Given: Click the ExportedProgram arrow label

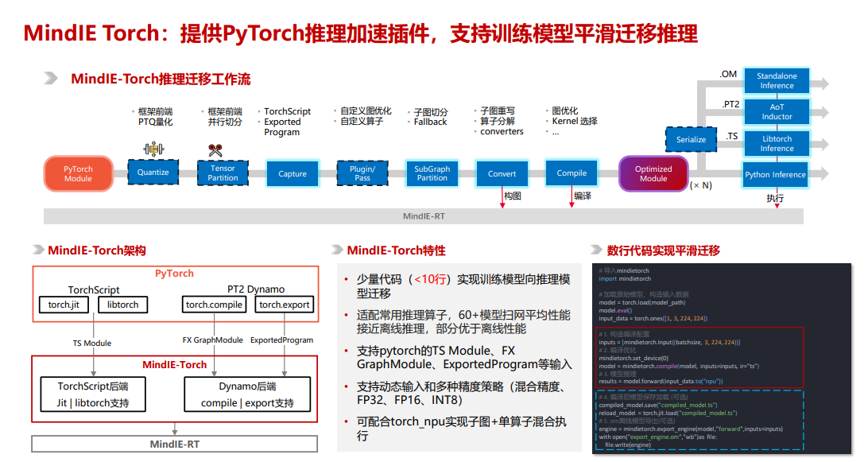Looking at the screenshot, I should [x=281, y=340].
